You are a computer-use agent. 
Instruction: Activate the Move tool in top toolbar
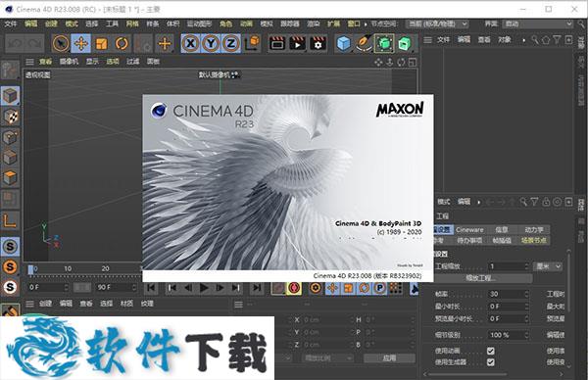[81, 44]
